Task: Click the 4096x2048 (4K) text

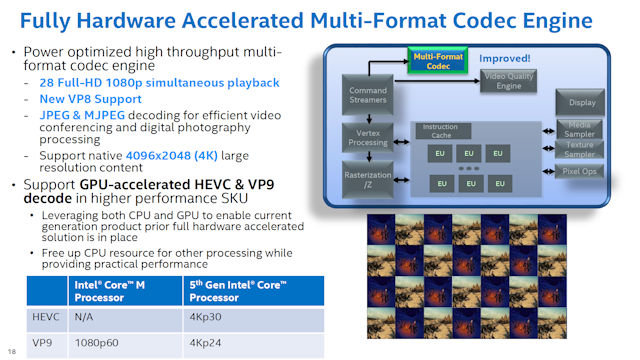Action: click(x=171, y=156)
